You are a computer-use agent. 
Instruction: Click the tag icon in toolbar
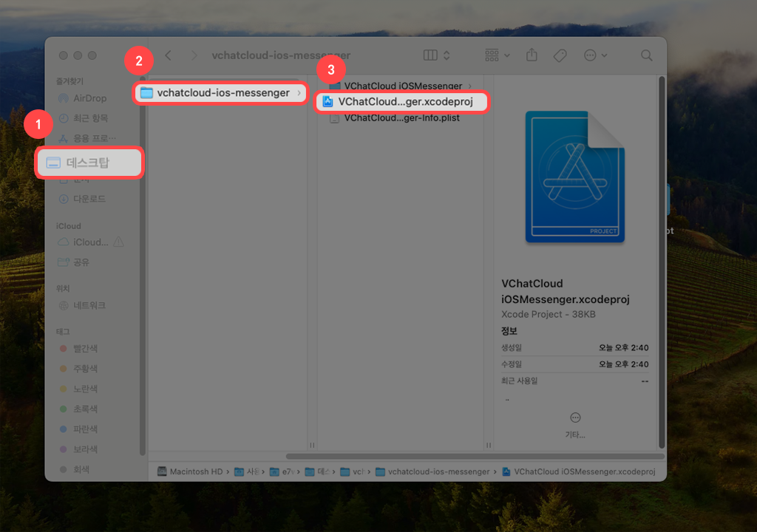coord(560,55)
